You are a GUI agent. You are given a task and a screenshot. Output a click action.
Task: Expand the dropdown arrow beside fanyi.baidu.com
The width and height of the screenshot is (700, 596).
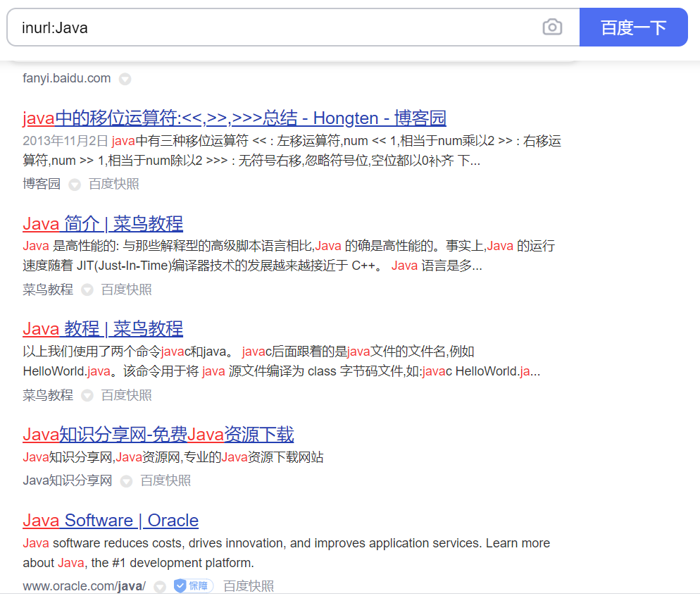click(x=125, y=79)
